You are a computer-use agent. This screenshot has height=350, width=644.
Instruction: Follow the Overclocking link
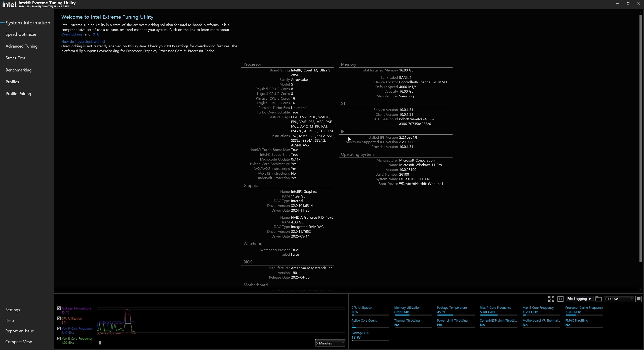tap(72, 34)
